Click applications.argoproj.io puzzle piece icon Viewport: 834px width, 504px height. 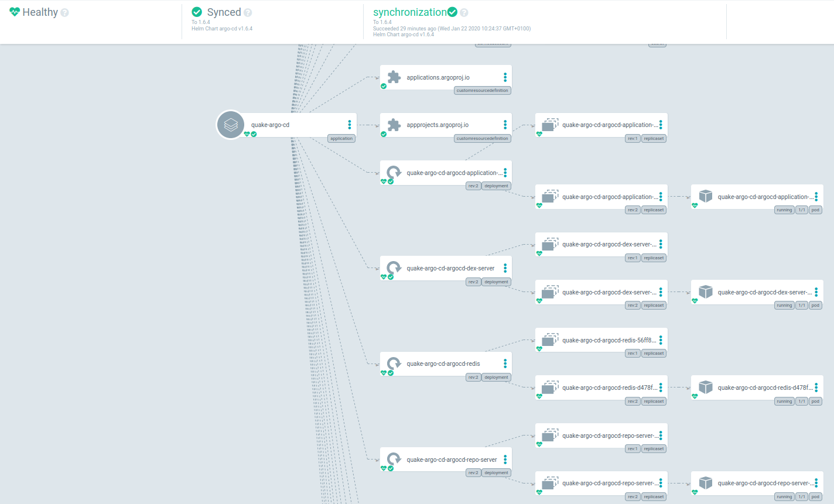click(x=394, y=77)
